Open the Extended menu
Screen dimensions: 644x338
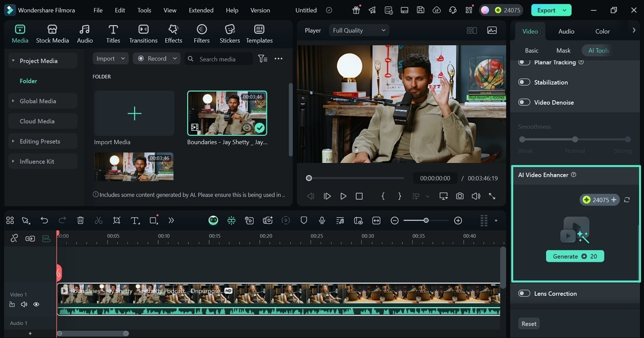pyautogui.click(x=201, y=10)
